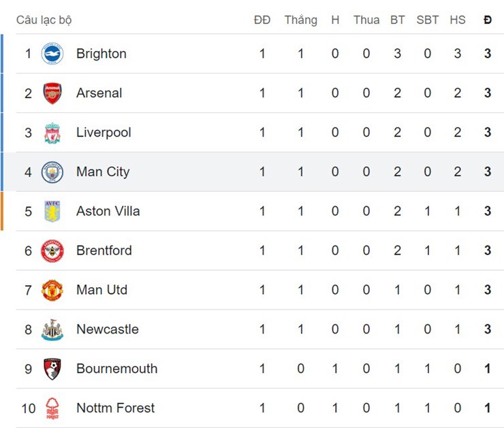
Task: Click the Man City club crest icon
Action: click(x=52, y=172)
